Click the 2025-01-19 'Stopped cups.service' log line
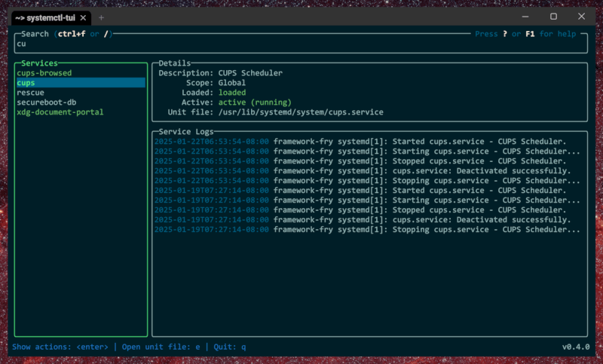The image size is (603, 364). click(360, 210)
